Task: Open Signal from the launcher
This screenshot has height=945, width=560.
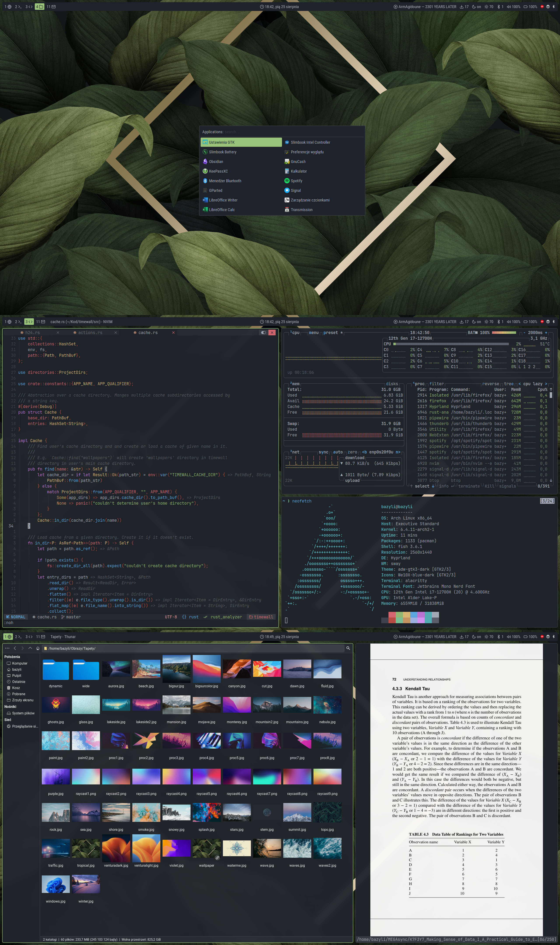Action: [323, 191]
